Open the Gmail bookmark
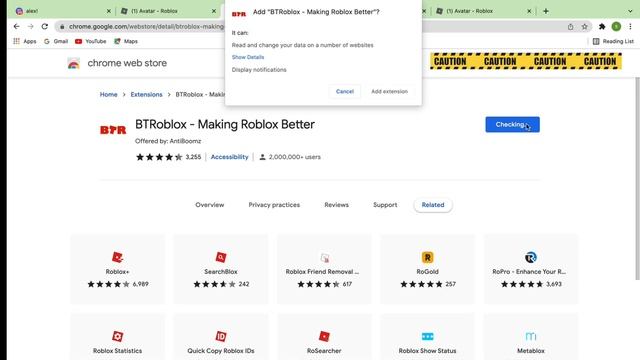 (x=56, y=41)
